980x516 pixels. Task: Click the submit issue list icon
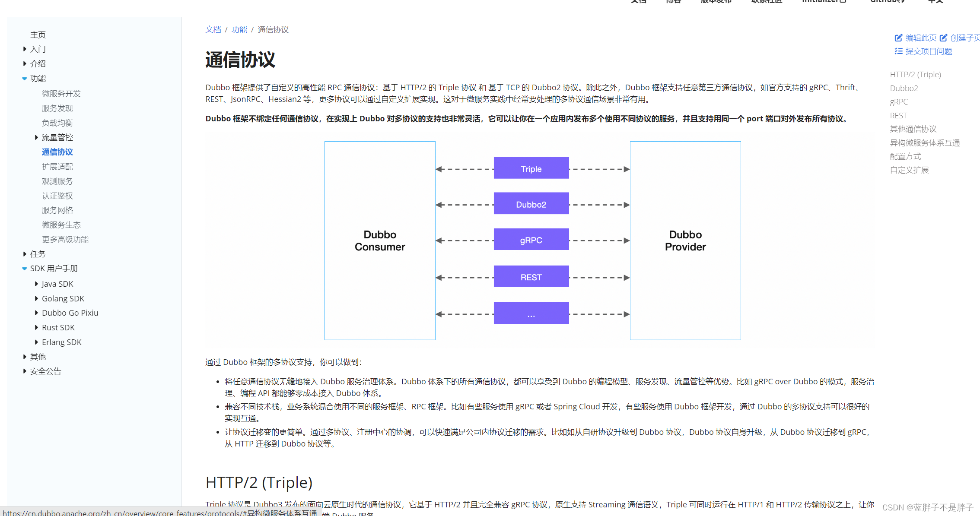coord(898,51)
